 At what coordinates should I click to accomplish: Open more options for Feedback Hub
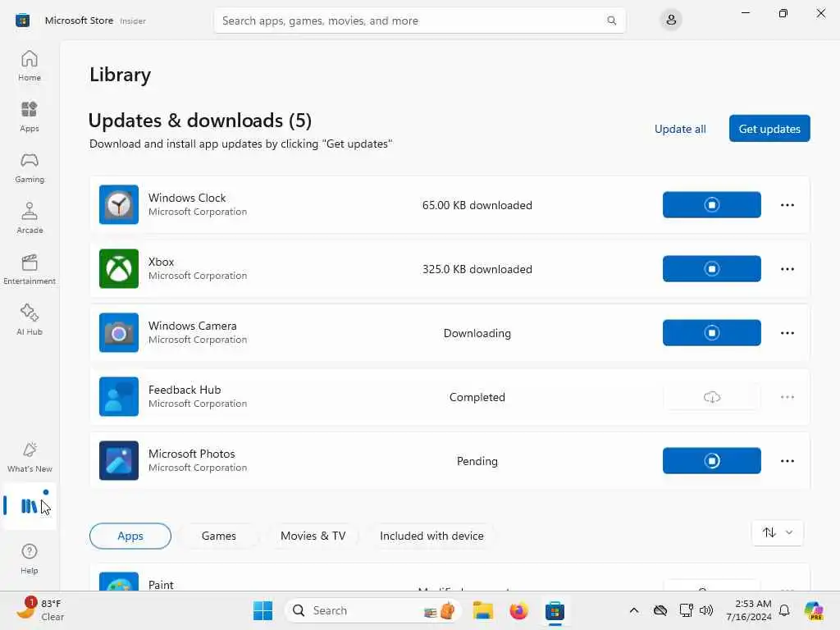click(787, 397)
